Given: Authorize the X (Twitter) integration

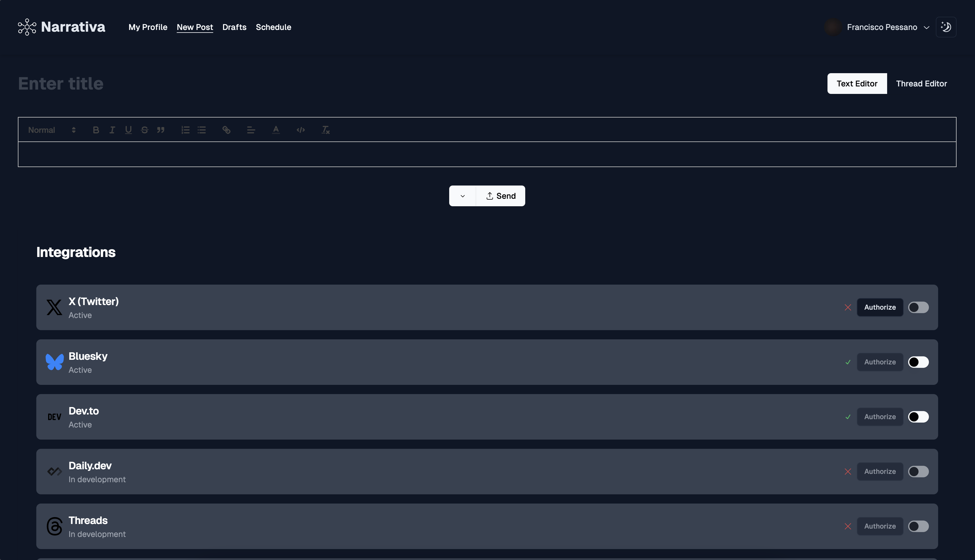Looking at the screenshot, I should point(880,307).
